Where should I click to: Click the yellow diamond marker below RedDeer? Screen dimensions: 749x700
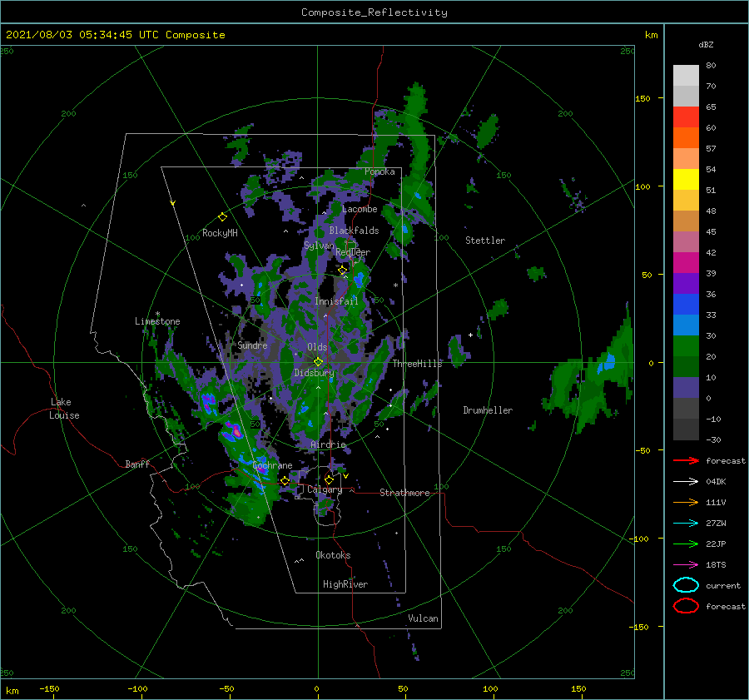click(342, 271)
